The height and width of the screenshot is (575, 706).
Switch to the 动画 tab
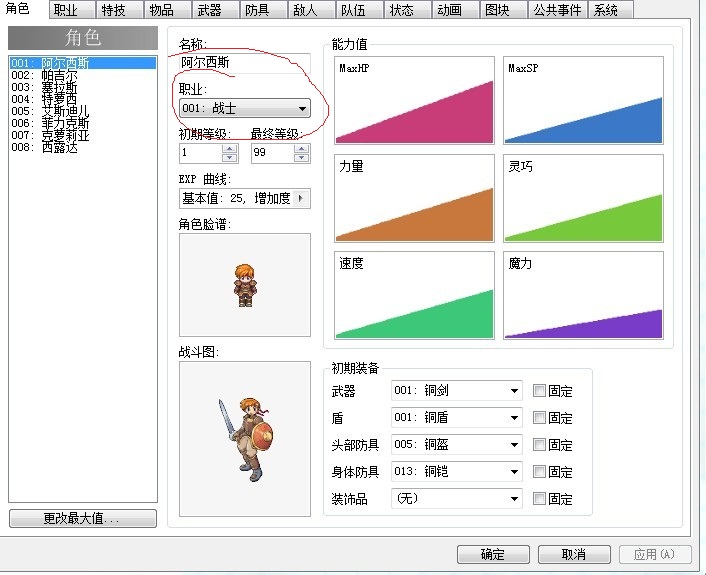tap(455, 9)
